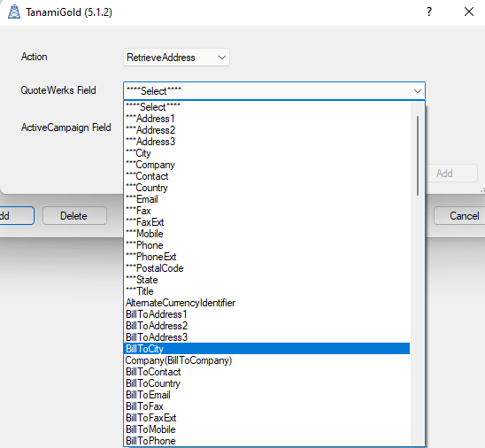Pick the ***Company option
Screen dimensions: 485x448
pyautogui.click(x=266, y=165)
